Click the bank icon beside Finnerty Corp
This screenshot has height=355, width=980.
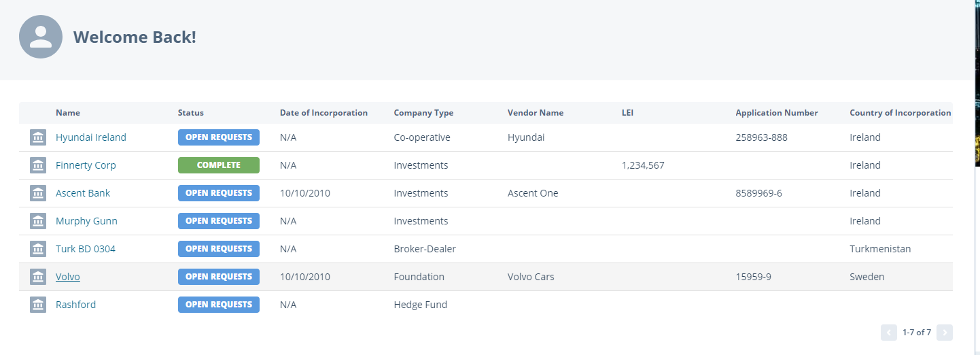pos(38,165)
